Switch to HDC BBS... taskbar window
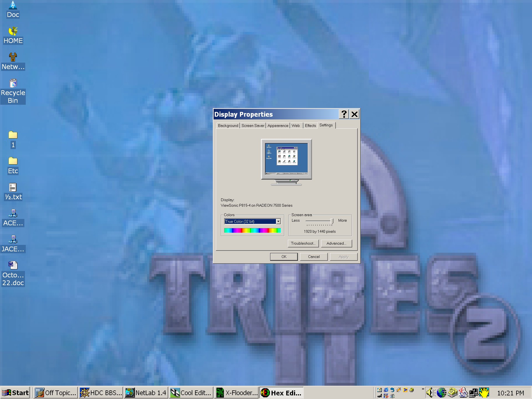This screenshot has width=532, height=399. tap(101, 393)
